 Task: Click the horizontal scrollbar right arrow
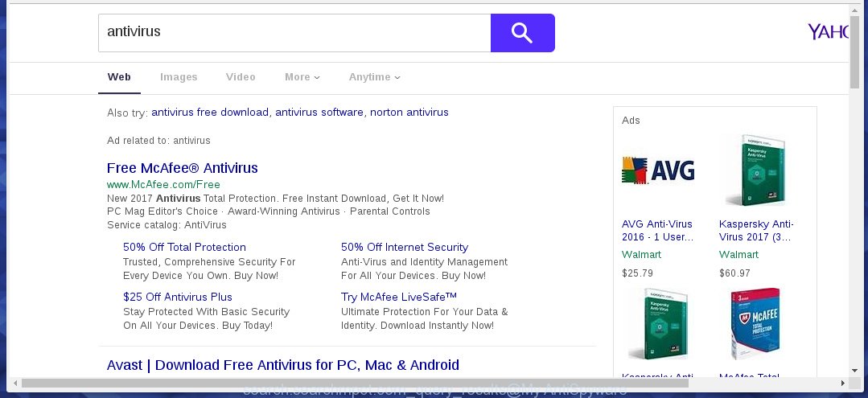842,383
